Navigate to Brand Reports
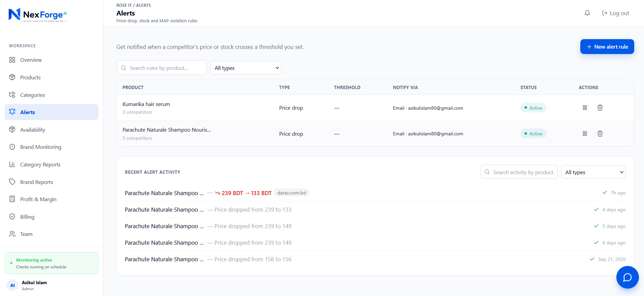 click(x=52, y=182)
